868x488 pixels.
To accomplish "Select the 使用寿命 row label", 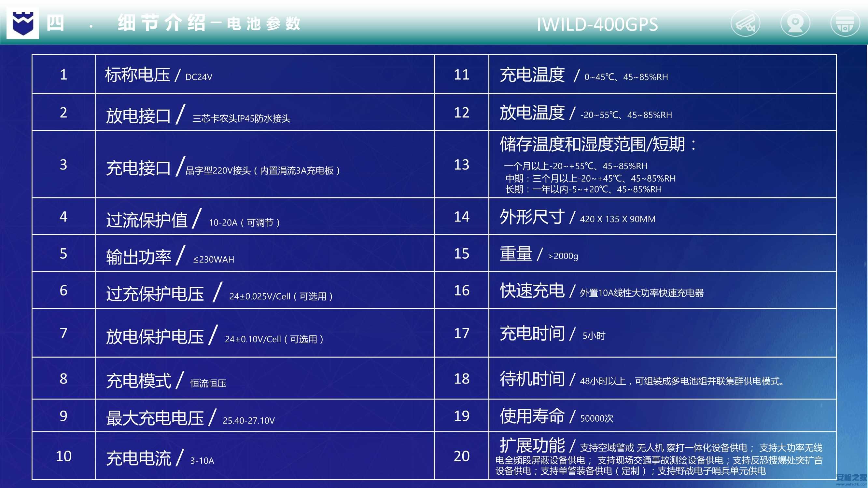I will click(x=532, y=415).
